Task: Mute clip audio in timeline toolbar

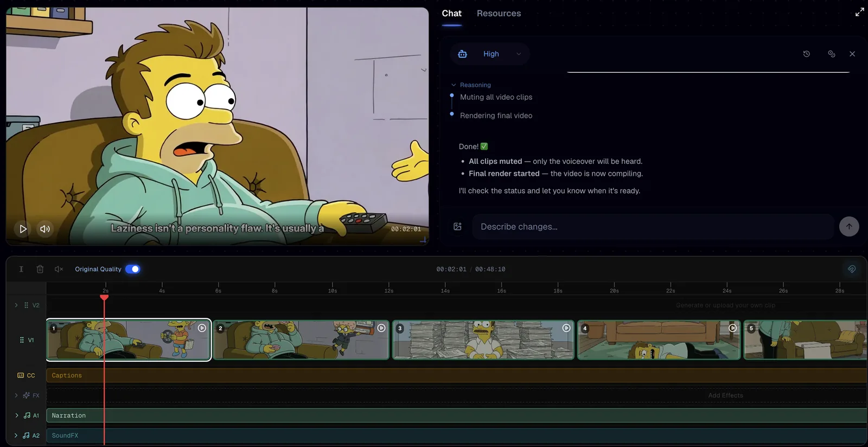Action: coord(59,269)
